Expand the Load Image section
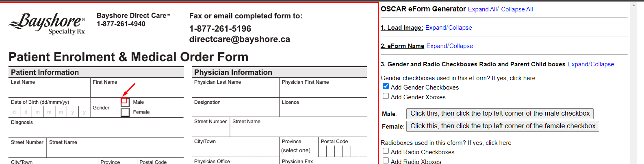The height and width of the screenshot is (164, 644). click(x=436, y=28)
